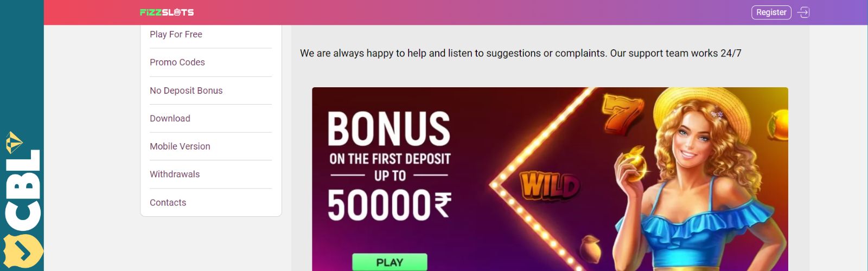Navigate to Withdrawals in sidebar
Image resolution: width=868 pixels, height=271 pixels.
[175, 174]
